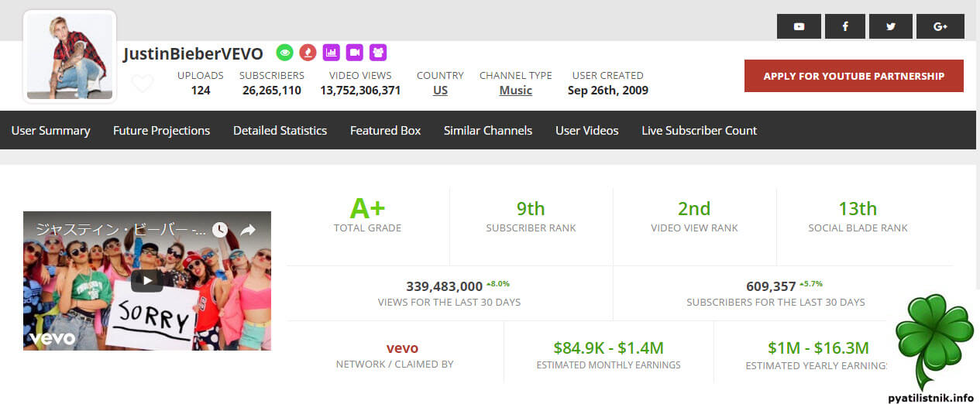Click the green eye badge icon

click(285, 53)
